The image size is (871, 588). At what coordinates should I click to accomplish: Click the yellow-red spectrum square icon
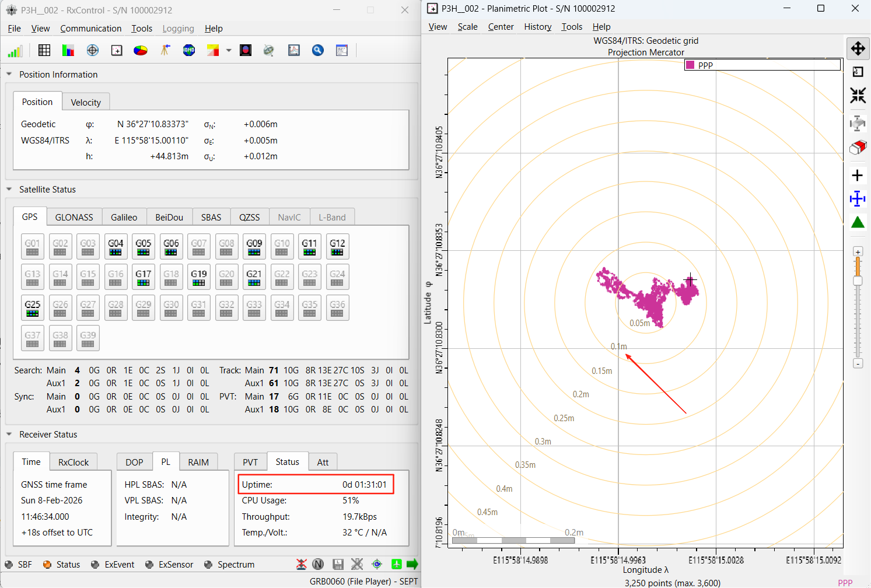(x=213, y=50)
